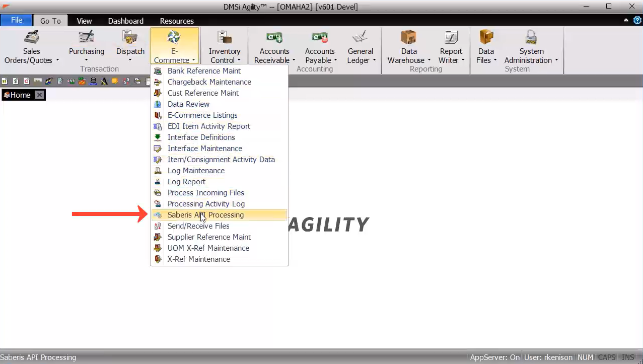Open the Dispatch truck icon
The height and width of the screenshot is (364, 643).
130,38
